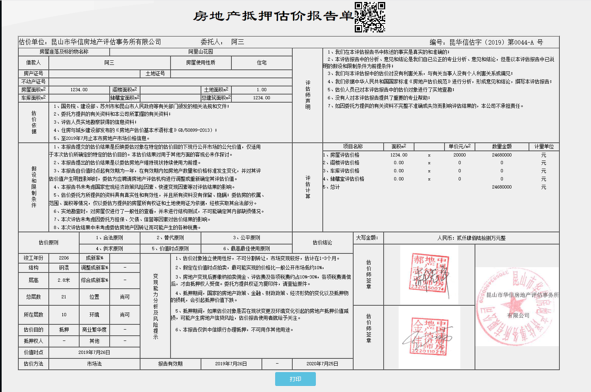Viewport: 591px width, 392px height.
Task: Click the 人民币 capitalized amount cell
Action: [x=471, y=238]
